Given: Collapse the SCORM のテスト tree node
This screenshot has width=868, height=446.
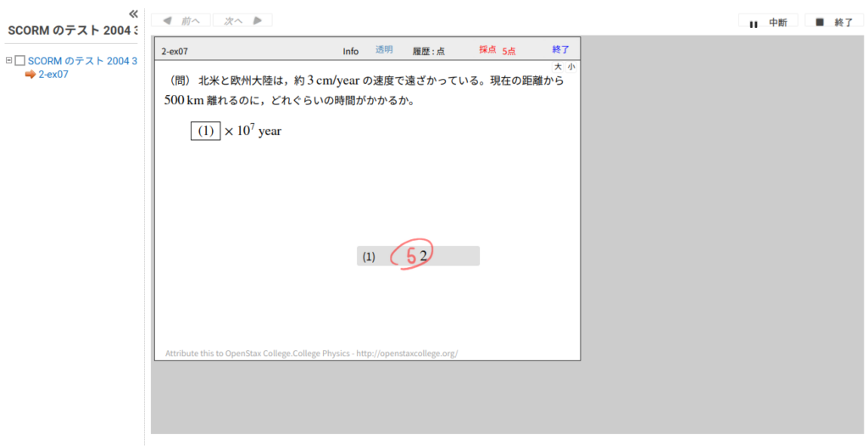Looking at the screenshot, I should tap(8, 60).
